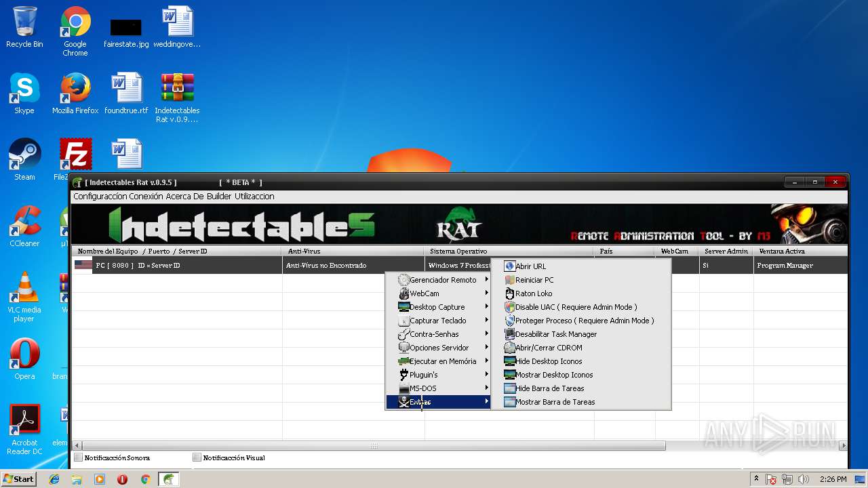Show hidden tray icons arrow

[x=756, y=479]
